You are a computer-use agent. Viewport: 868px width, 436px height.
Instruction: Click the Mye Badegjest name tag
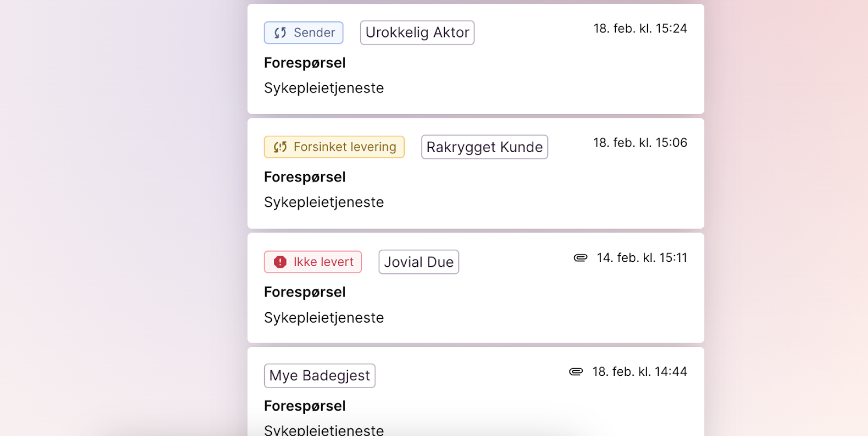coord(320,376)
